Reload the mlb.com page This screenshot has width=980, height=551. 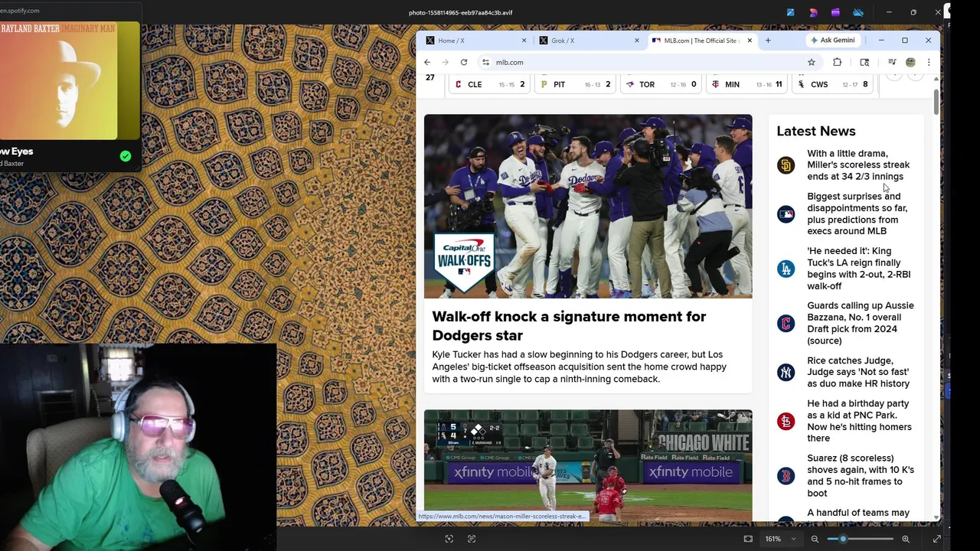point(464,62)
